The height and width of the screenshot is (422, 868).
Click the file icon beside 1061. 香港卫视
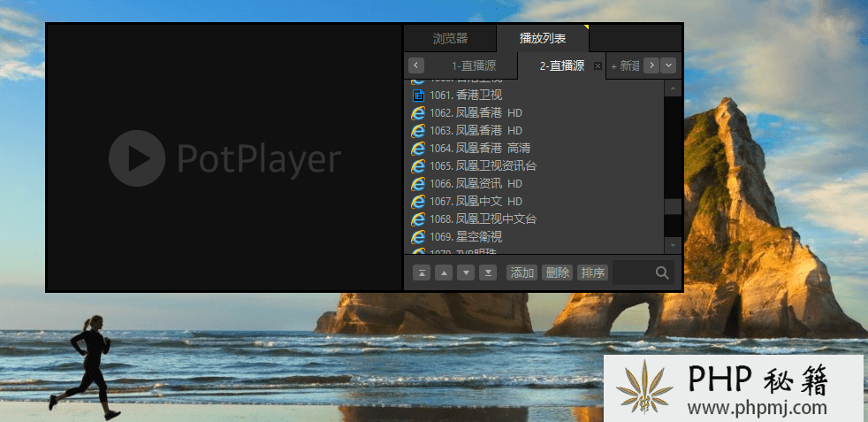(418, 96)
